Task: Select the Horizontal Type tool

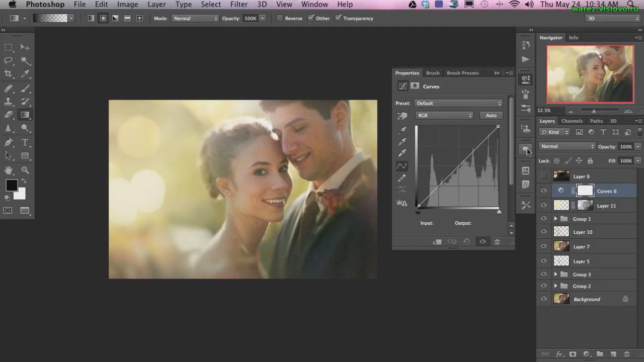Action: click(25, 143)
